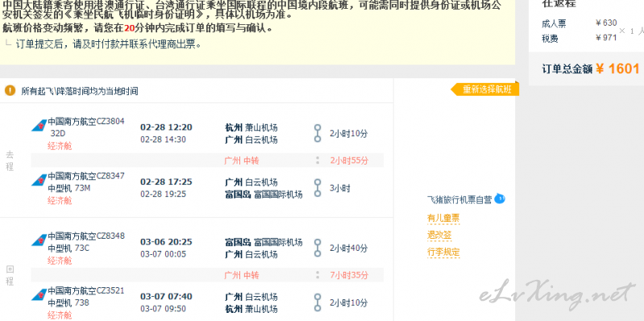Click the 成人票 ¥630 price row
This screenshot has width=644, height=321.
coord(579,23)
